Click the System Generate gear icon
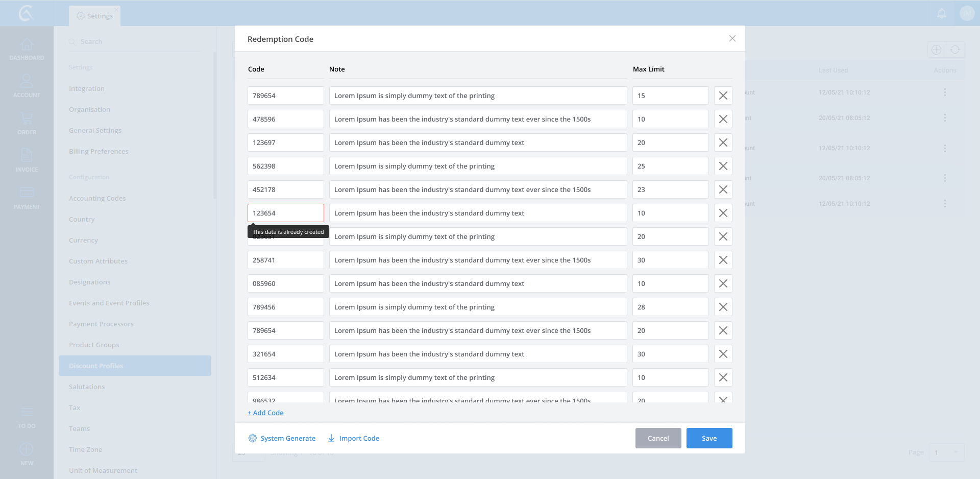Image resolution: width=980 pixels, height=479 pixels. [253, 438]
